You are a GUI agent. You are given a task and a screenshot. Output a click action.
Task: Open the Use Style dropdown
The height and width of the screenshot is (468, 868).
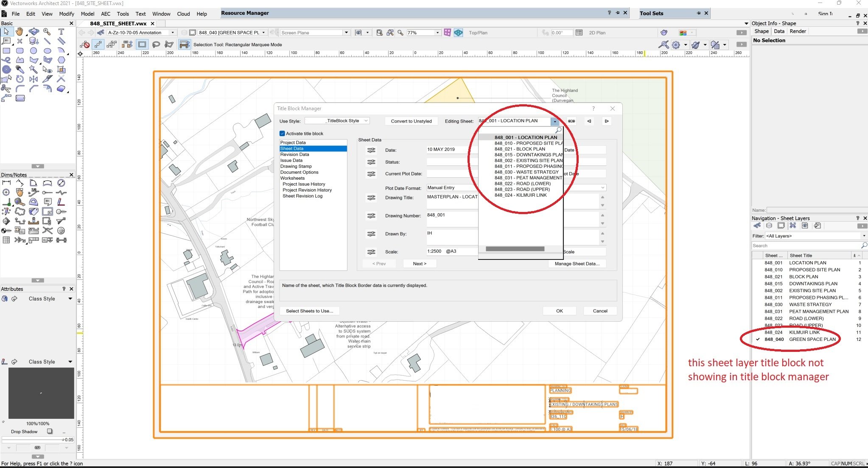coord(366,120)
